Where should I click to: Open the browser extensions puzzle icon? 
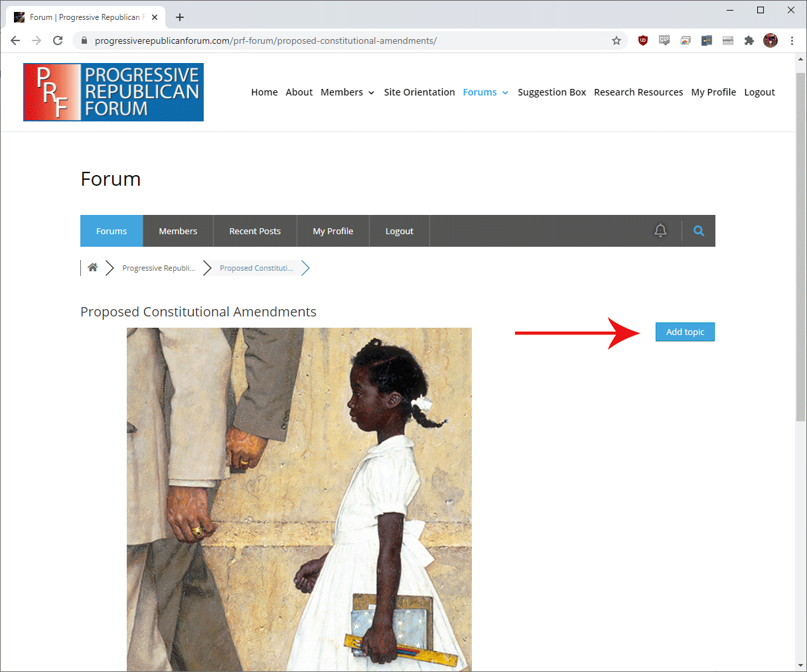pos(749,40)
